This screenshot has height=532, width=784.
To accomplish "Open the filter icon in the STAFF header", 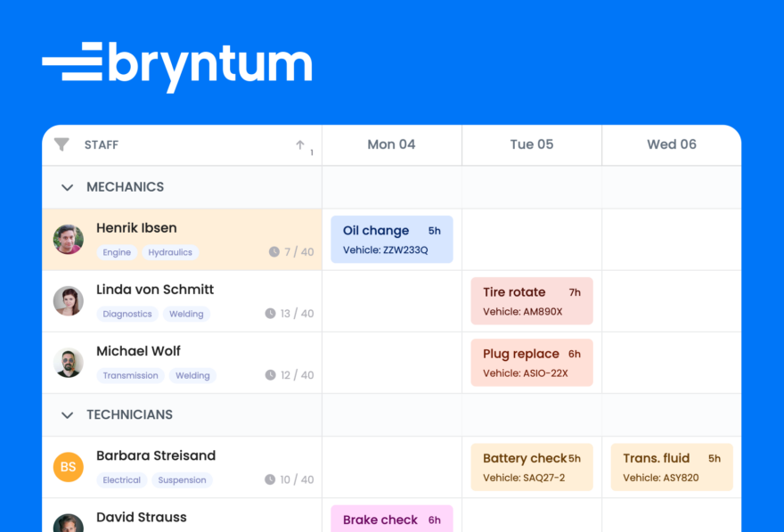I will (61, 144).
